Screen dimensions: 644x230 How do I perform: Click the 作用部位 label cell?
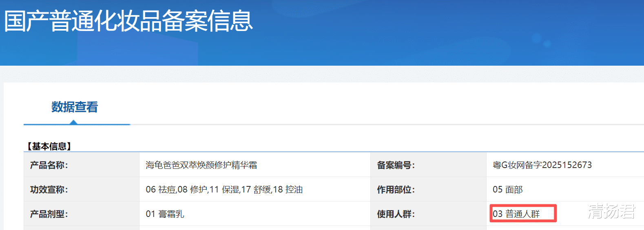(x=428, y=189)
